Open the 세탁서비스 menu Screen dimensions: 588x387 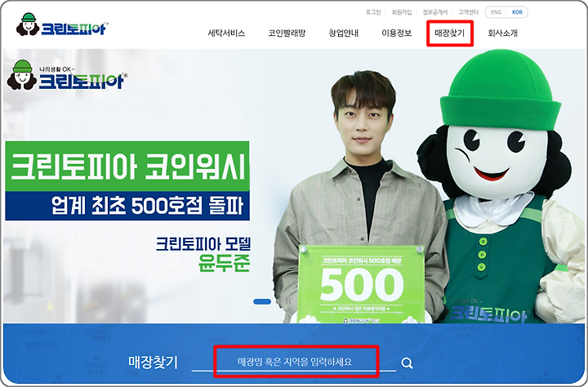coord(226,33)
